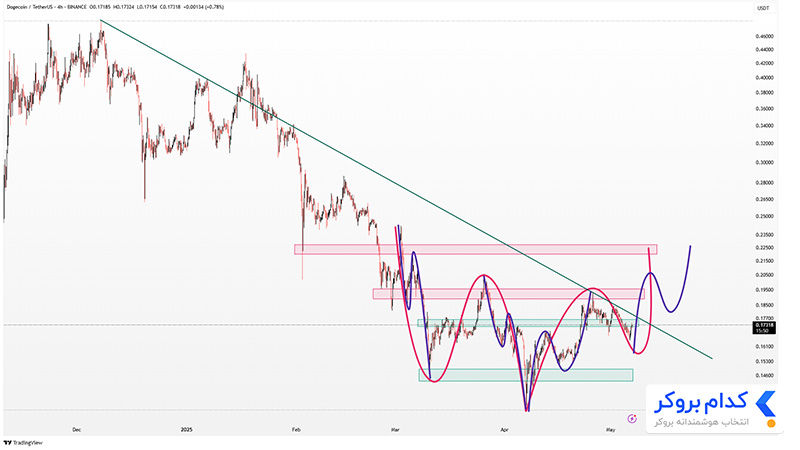
Task: Click the purple event icon near May
Action: tap(632, 418)
